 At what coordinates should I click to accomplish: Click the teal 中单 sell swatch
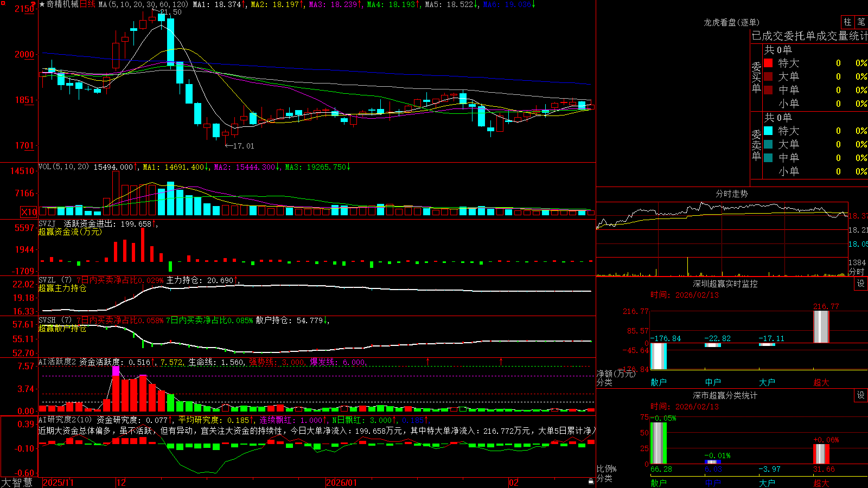[x=768, y=158]
